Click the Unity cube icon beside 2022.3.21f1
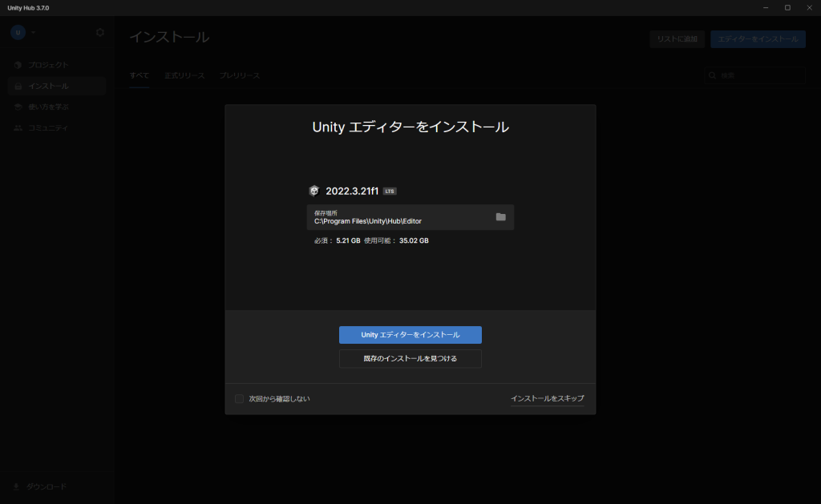 [x=314, y=191]
